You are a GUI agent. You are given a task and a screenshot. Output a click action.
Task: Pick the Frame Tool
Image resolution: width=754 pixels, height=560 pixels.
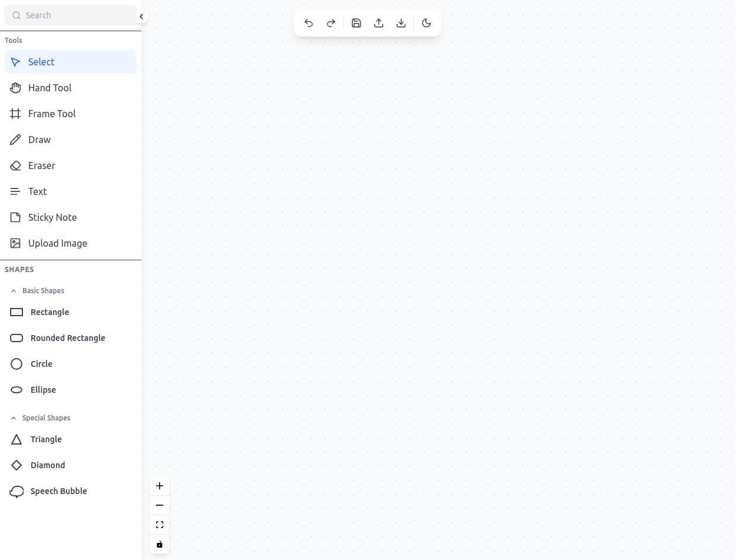point(71,114)
